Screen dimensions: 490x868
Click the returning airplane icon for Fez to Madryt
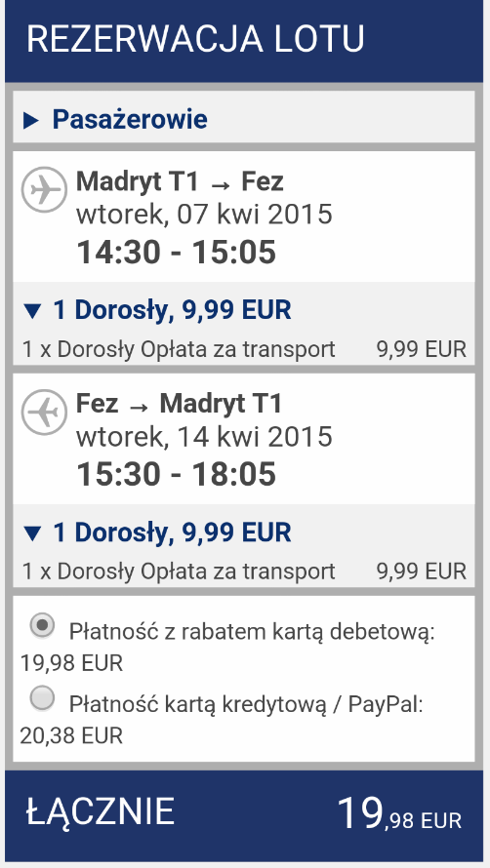[x=44, y=412]
